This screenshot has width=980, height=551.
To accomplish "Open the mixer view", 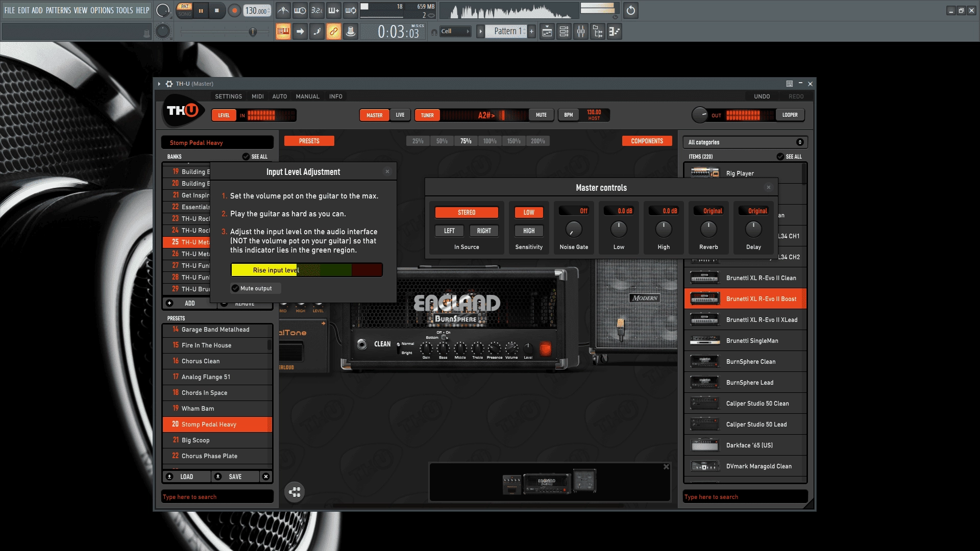I will click(581, 32).
